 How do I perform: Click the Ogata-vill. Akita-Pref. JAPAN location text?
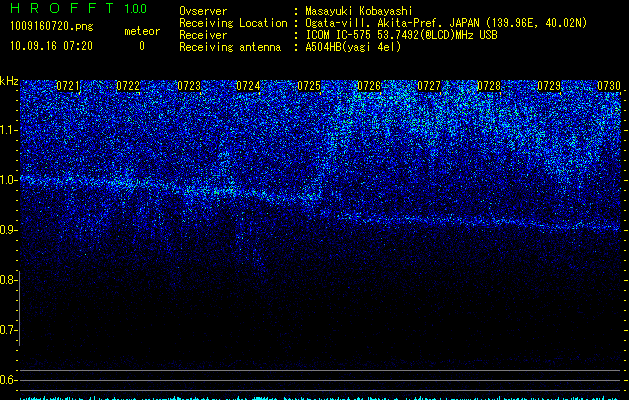tap(446, 23)
